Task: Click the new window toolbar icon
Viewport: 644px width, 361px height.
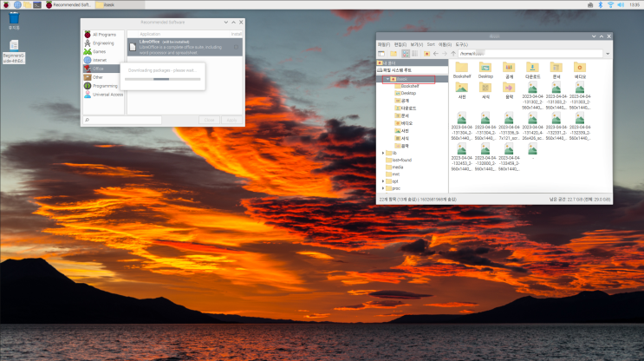Action: pyautogui.click(x=381, y=54)
